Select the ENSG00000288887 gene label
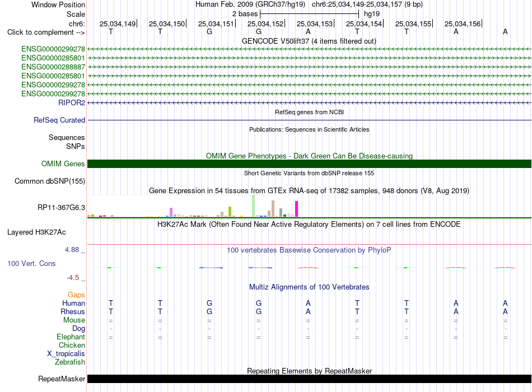This screenshot has width=532, height=392. tap(53, 67)
